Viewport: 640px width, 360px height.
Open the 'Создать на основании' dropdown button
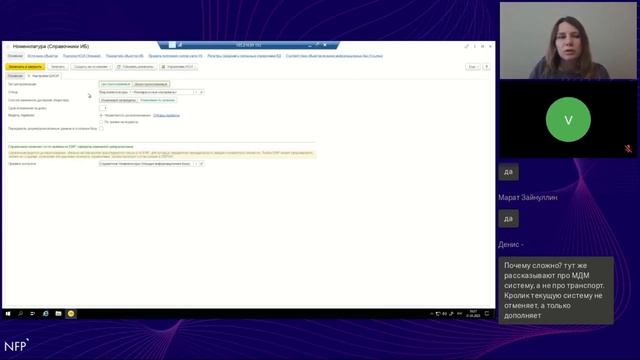coord(91,67)
